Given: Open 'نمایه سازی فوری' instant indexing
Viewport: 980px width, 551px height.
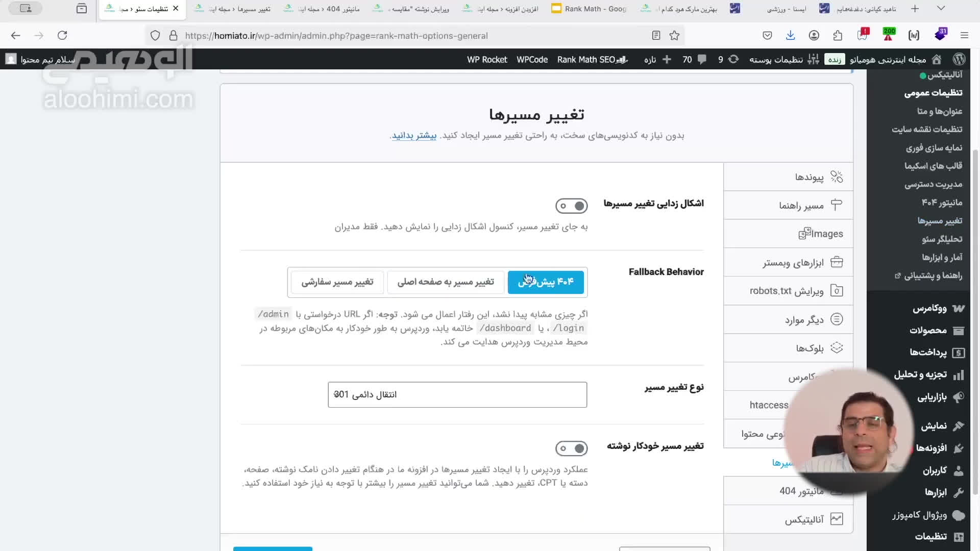Looking at the screenshot, I should (x=934, y=148).
